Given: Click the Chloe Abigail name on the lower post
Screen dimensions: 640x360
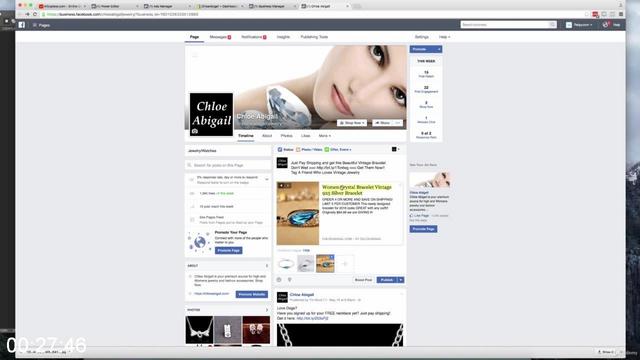Looking at the screenshot, I should point(302,295).
